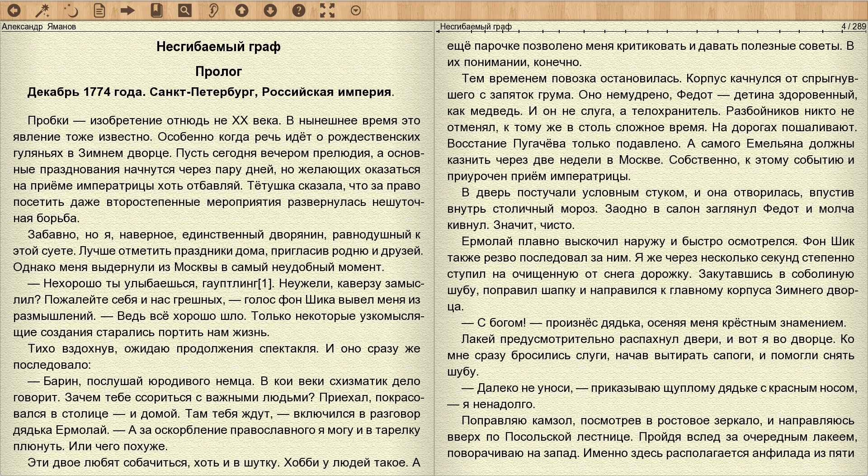This screenshot has height=476, width=868.
Task: Open the document contents page icon
Action: coord(99,10)
